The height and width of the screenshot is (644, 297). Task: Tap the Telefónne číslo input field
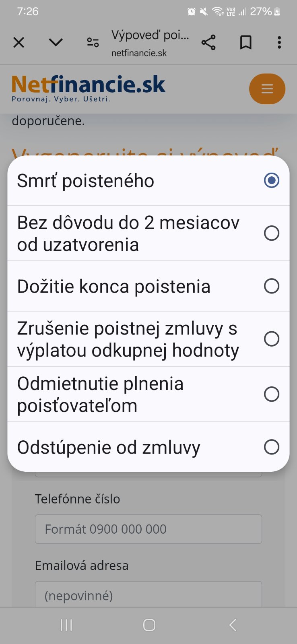tap(148, 529)
